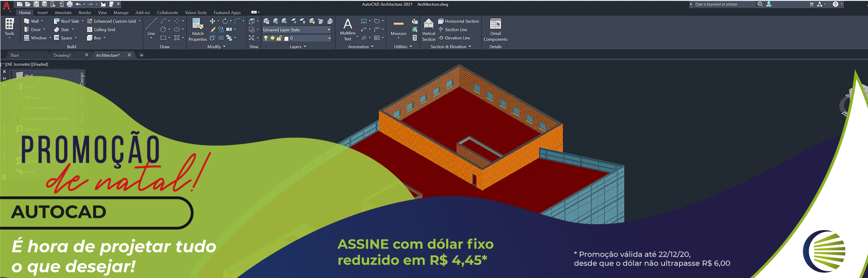Open the Annotate ribbon tab
The width and height of the screenshot is (868, 278).
point(63,13)
